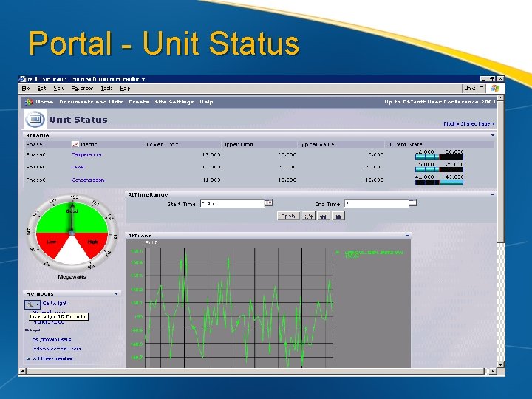Screen dimensions: 532x399
Task: Click the Typical Value column header
Action: click(x=316, y=145)
